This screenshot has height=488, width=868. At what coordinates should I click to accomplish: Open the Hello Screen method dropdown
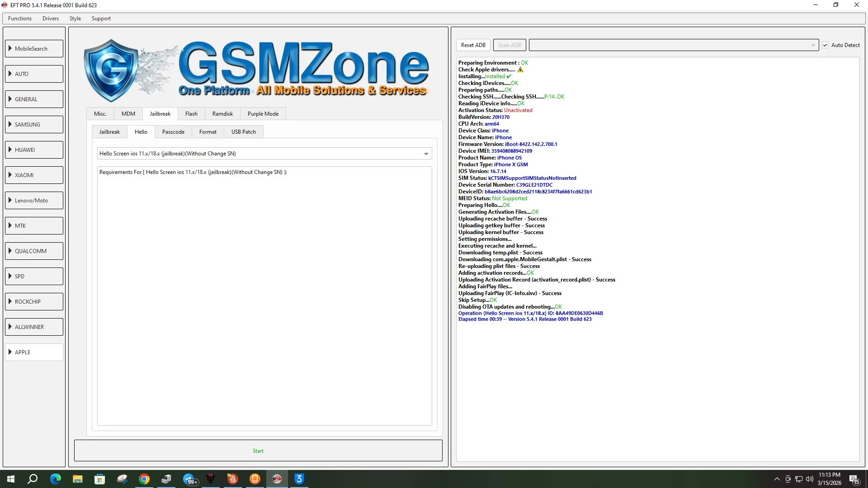(x=426, y=154)
